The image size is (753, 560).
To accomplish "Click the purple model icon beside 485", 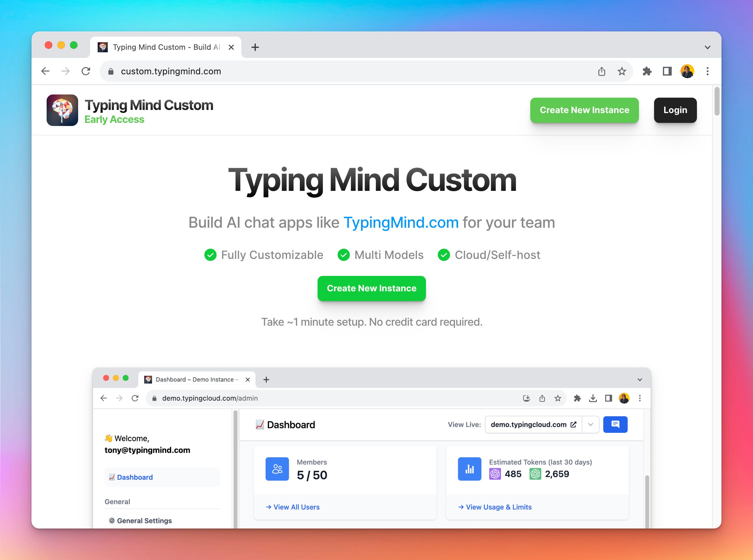I will tap(495, 474).
